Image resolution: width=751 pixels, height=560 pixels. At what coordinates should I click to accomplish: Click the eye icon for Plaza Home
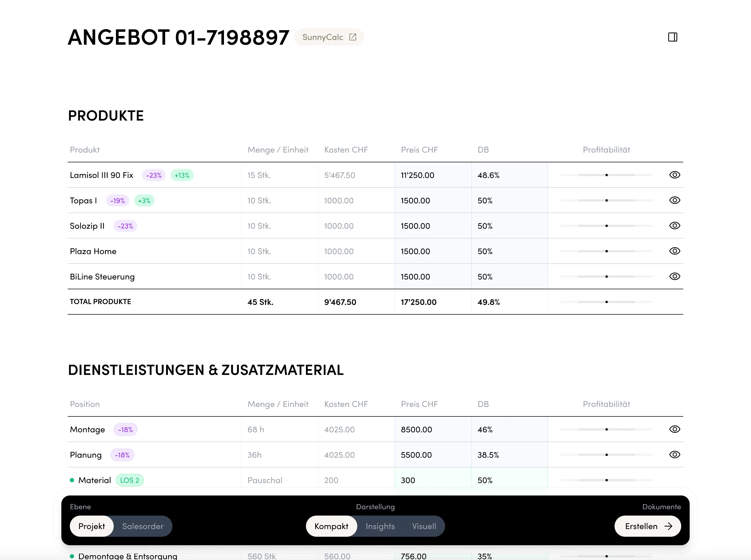pos(675,251)
